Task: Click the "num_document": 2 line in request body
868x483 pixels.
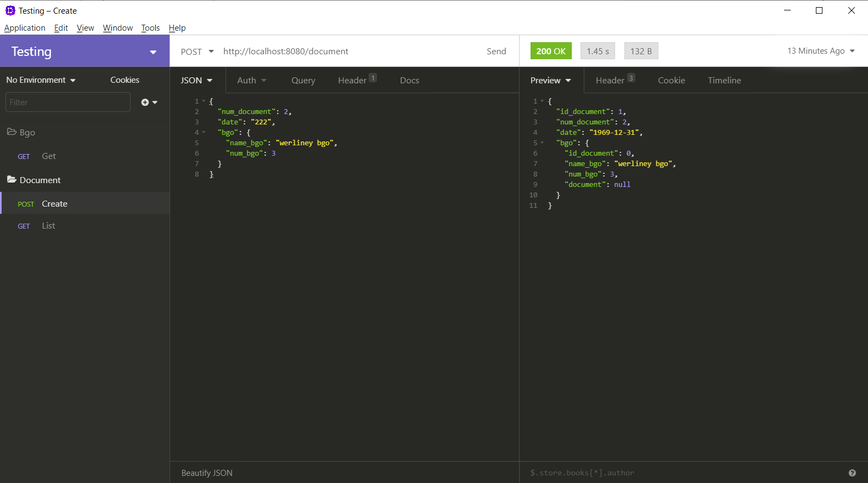Action: click(x=255, y=112)
